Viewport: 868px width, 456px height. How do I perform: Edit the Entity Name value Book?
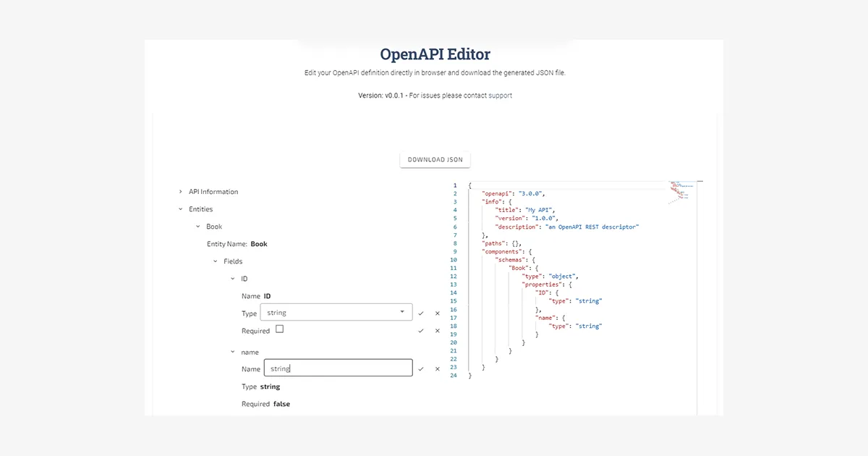(x=259, y=244)
